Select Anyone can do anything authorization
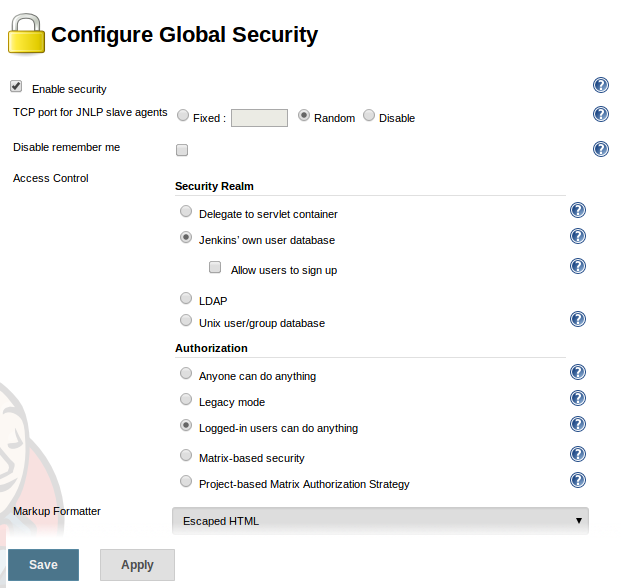Image resolution: width=621 pixels, height=588 pixels. 186,373
